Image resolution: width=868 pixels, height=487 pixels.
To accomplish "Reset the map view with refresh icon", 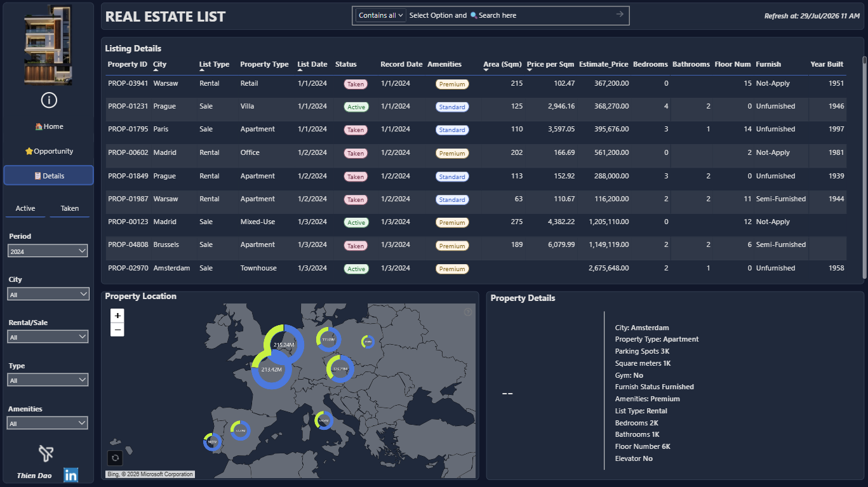I will click(115, 458).
